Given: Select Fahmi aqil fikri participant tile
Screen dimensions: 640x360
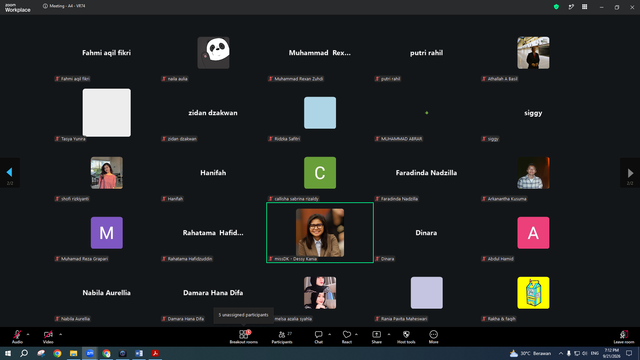Looking at the screenshot, I should click(x=107, y=53).
